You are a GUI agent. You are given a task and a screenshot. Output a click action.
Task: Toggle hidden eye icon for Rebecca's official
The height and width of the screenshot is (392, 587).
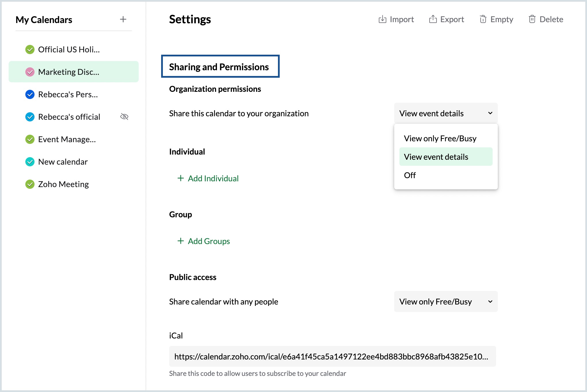(x=124, y=117)
